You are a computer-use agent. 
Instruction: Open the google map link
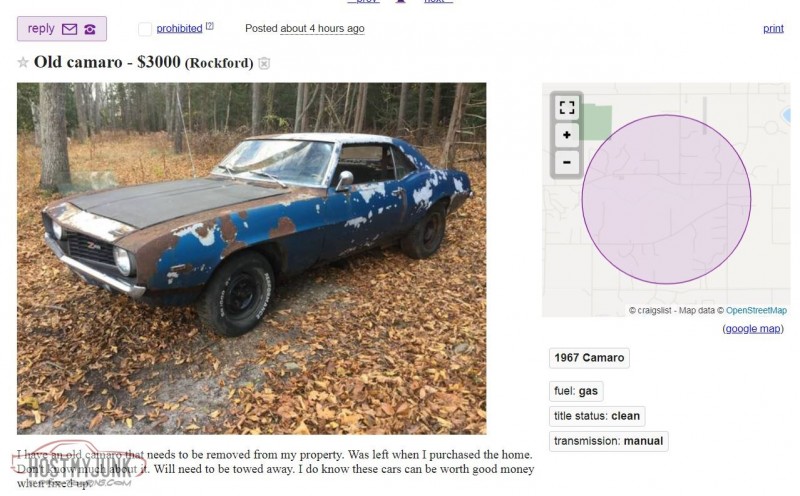point(753,329)
